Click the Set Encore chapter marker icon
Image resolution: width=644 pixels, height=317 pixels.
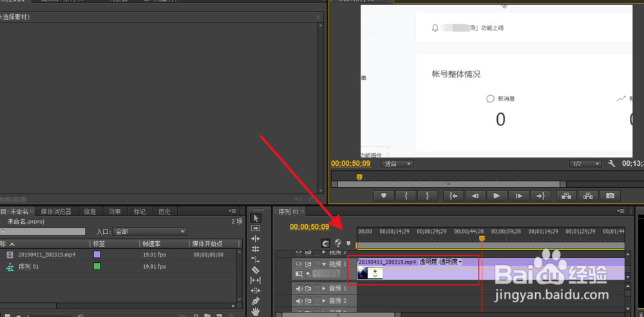(x=338, y=243)
